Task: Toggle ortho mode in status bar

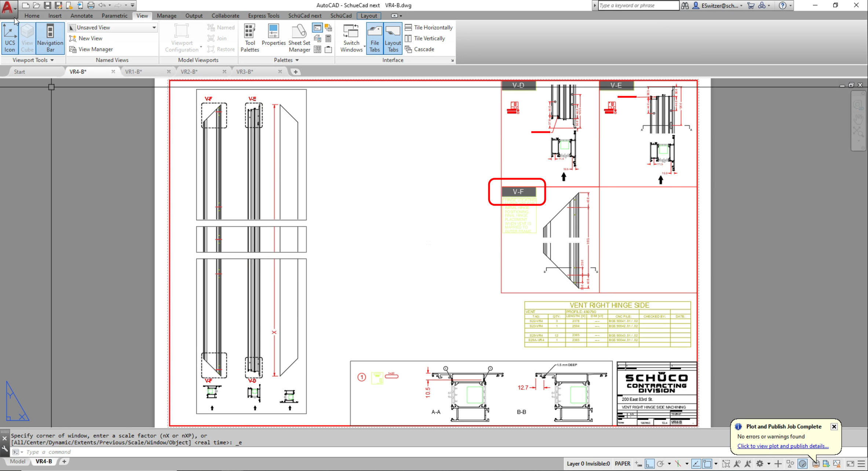Action: tap(649, 464)
